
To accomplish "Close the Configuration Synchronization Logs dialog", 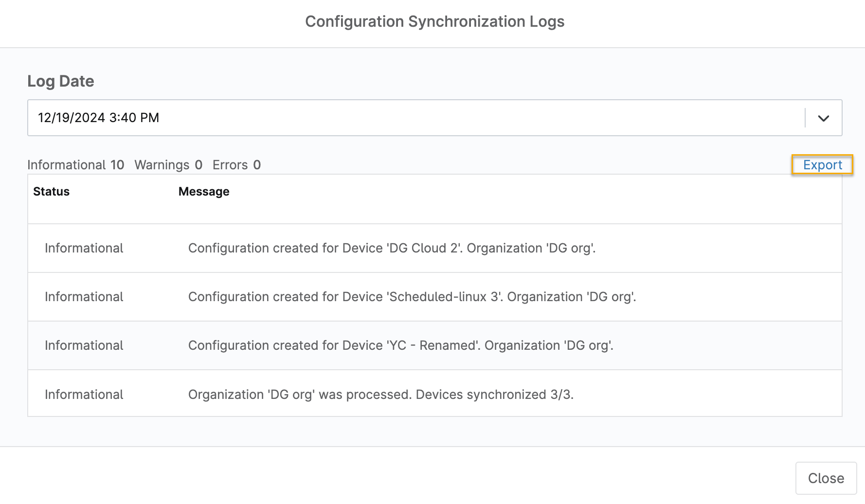I will pyautogui.click(x=826, y=478).
